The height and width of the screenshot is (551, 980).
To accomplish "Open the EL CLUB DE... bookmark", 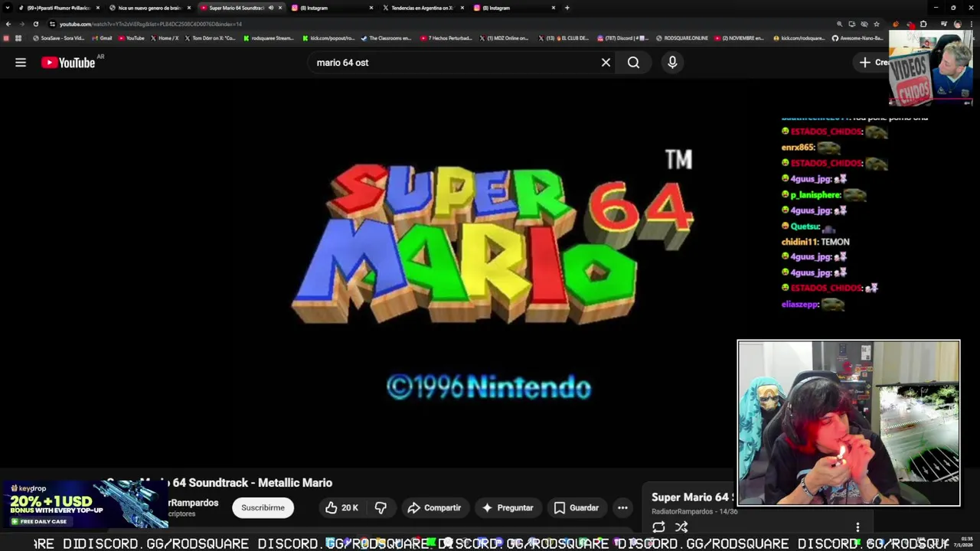I will tap(563, 38).
